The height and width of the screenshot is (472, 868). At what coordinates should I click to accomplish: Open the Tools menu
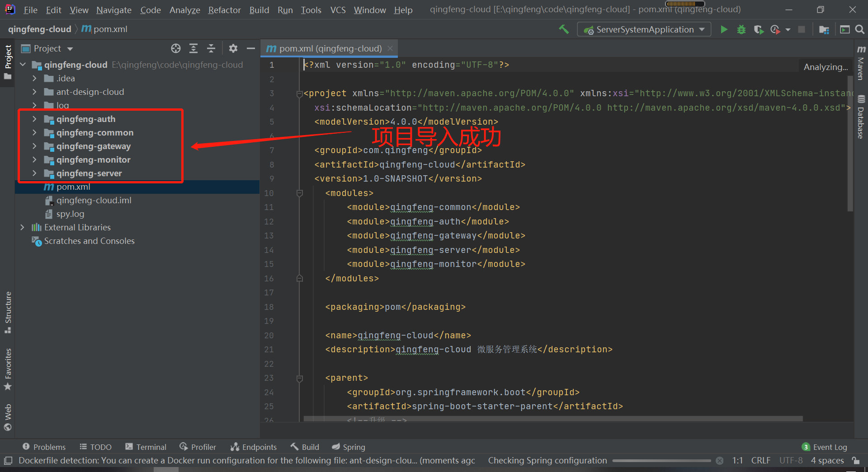click(311, 10)
